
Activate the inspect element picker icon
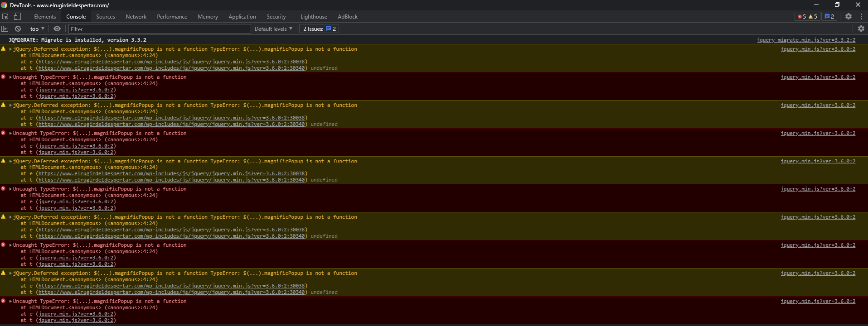(x=5, y=16)
